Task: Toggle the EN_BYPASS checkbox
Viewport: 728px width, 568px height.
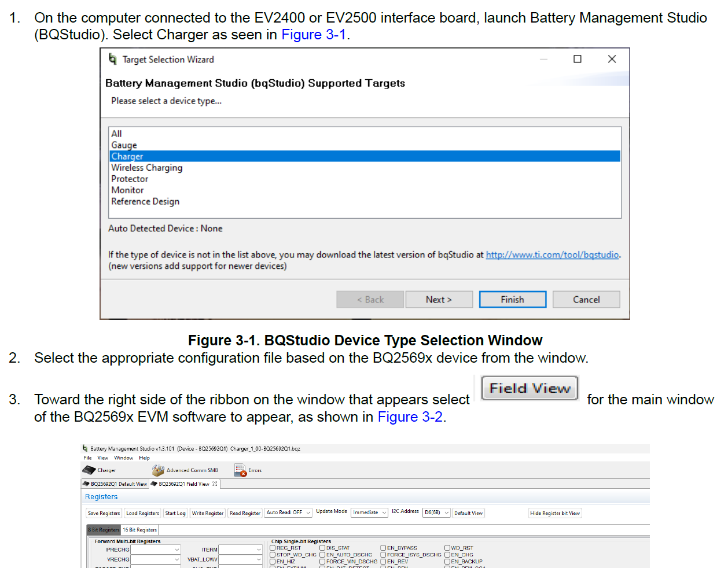Action: click(x=383, y=548)
